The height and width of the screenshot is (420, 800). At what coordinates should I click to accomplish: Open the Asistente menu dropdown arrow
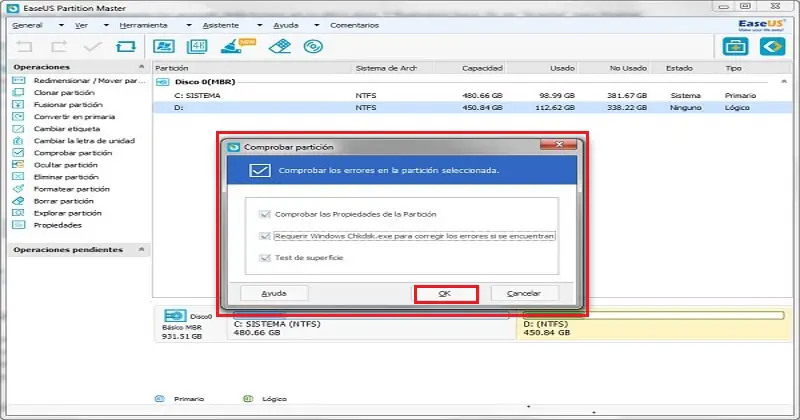(x=260, y=25)
